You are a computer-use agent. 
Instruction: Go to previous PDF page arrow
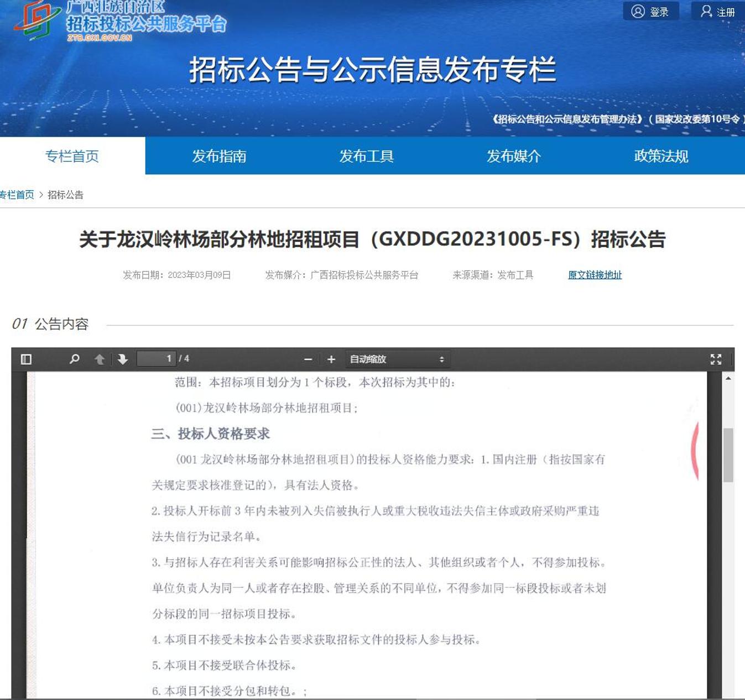point(100,359)
